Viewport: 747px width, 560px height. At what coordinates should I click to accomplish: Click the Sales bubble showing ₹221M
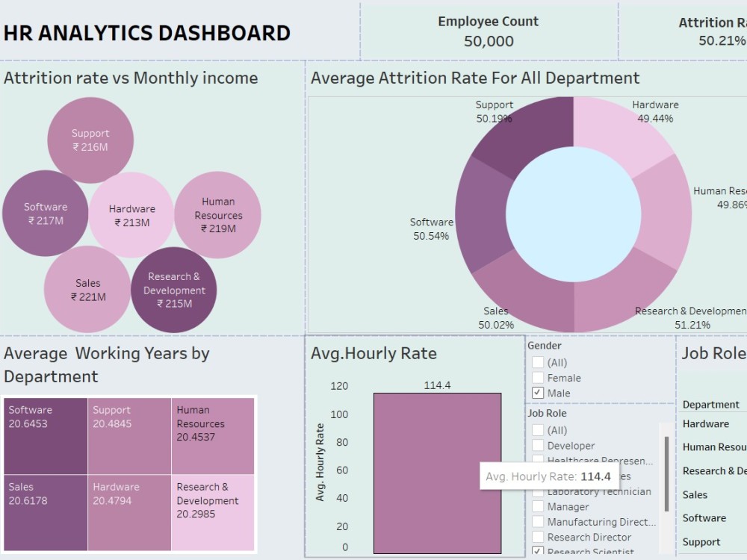[x=87, y=290]
